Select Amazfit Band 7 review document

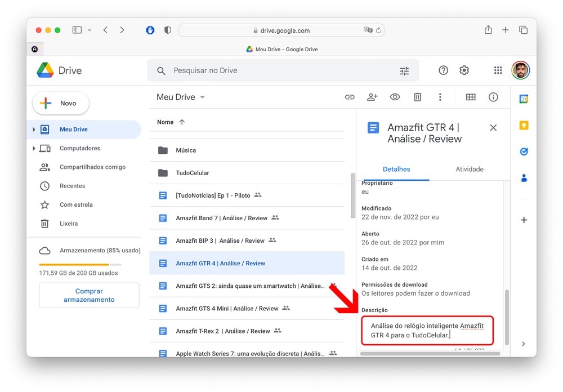pyautogui.click(x=247, y=218)
